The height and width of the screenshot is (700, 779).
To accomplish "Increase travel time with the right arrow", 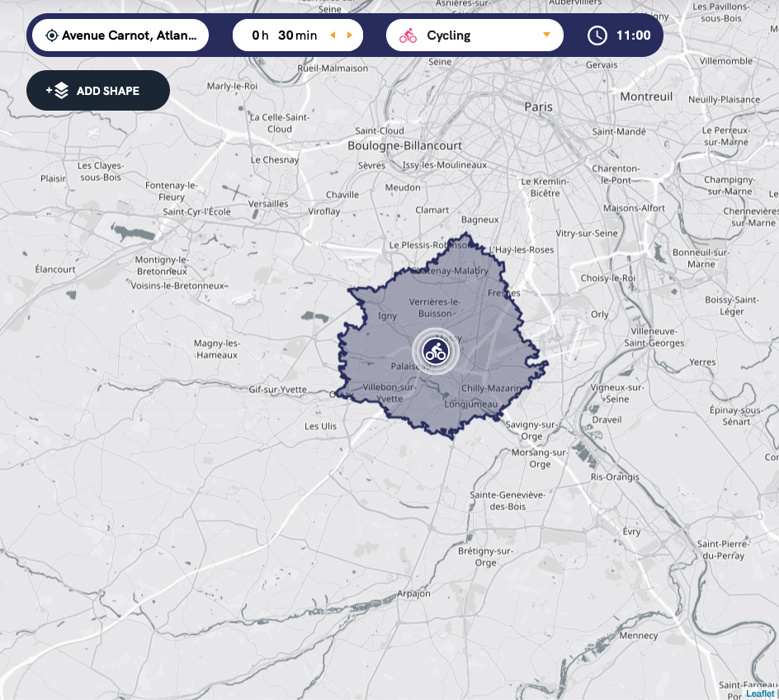I will pos(350,35).
